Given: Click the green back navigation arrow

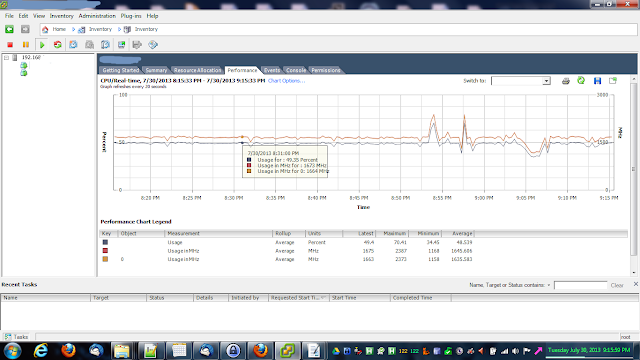Looking at the screenshot, I should tap(9, 29).
